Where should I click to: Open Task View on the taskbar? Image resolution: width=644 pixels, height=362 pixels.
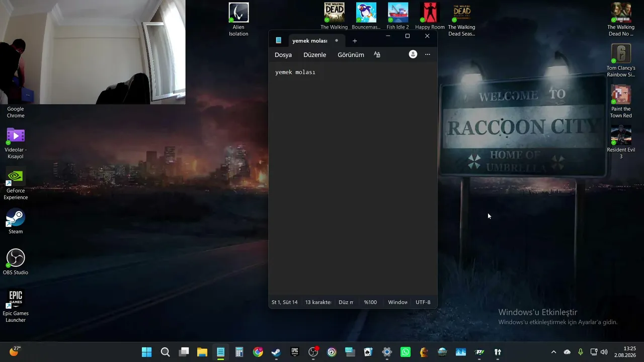(184, 352)
